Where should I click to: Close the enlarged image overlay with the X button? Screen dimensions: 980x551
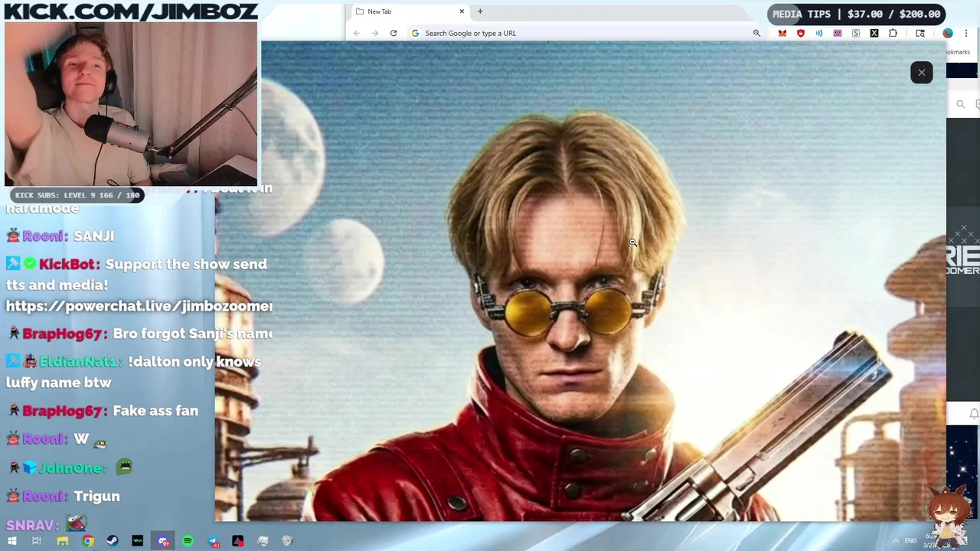tap(921, 73)
